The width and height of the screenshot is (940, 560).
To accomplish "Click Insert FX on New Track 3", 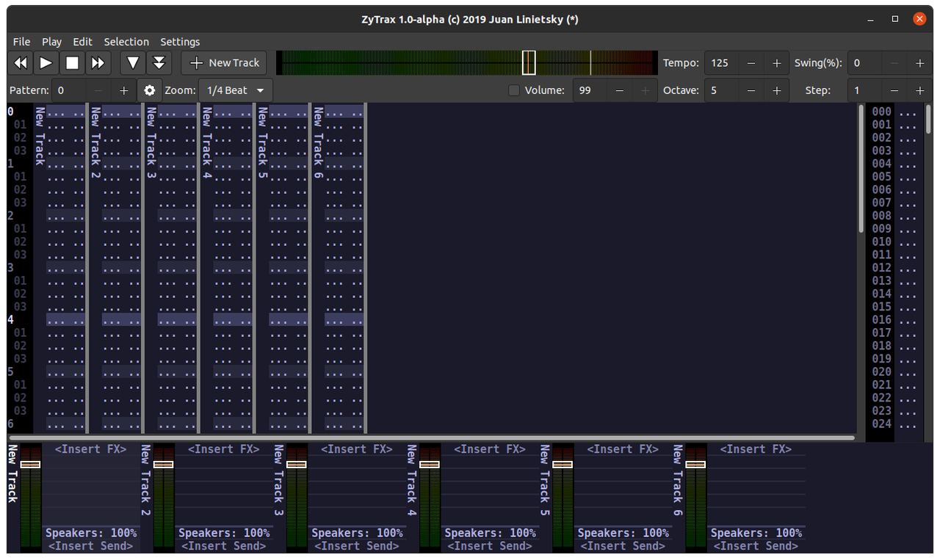I will (x=356, y=449).
